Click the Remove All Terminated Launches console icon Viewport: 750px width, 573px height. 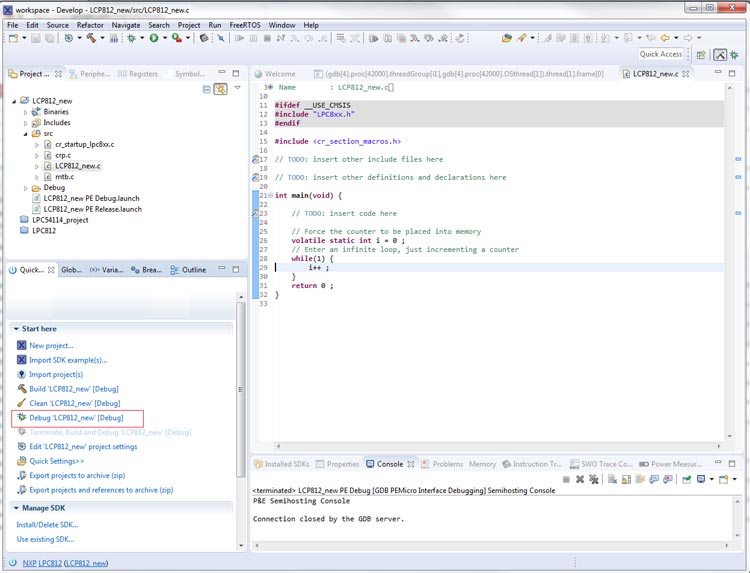tap(596, 479)
